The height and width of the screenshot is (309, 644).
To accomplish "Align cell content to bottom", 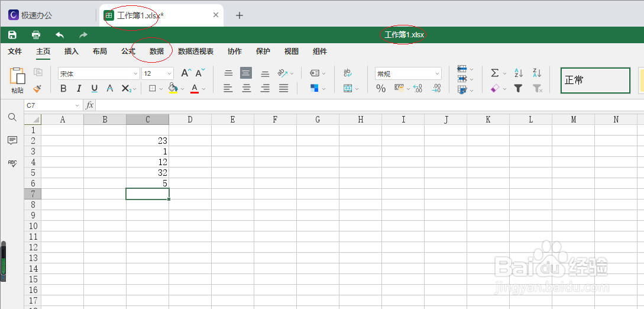I will 266,74.
